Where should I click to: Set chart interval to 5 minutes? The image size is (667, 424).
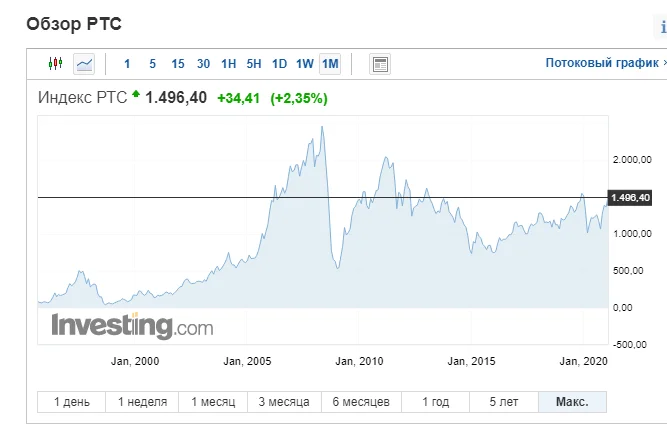coord(152,64)
